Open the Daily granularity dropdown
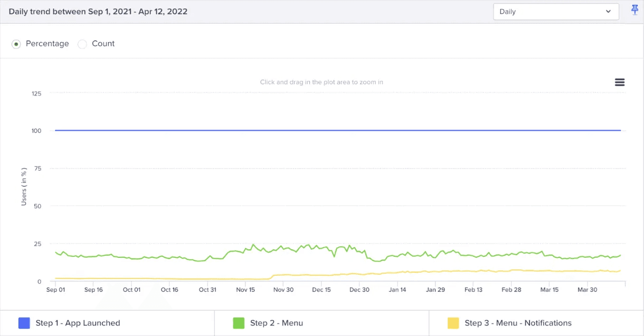 [556, 11]
